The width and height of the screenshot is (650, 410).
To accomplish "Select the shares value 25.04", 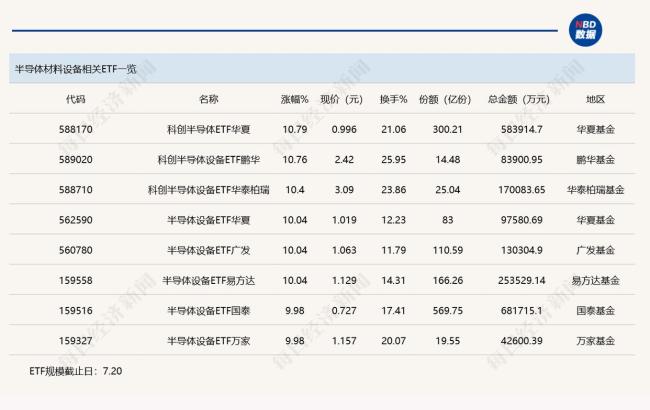I will [448, 190].
